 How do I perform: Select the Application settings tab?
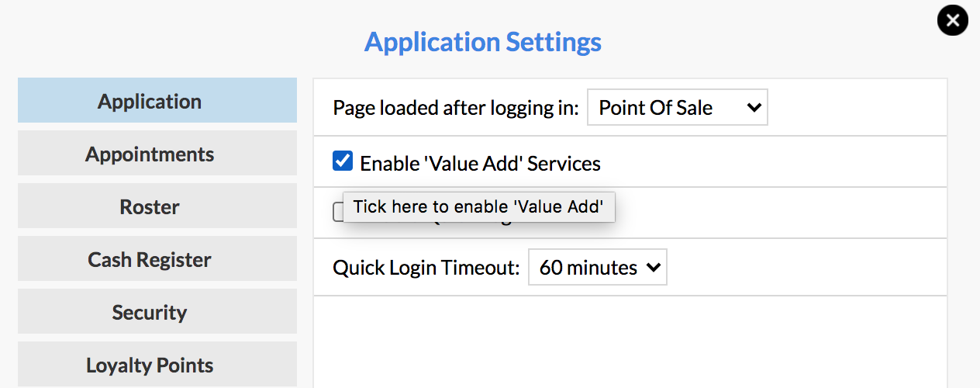click(x=157, y=100)
